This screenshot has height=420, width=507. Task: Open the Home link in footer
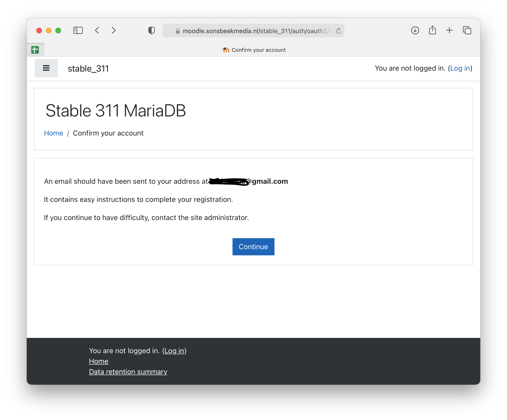tap(98, 361)
